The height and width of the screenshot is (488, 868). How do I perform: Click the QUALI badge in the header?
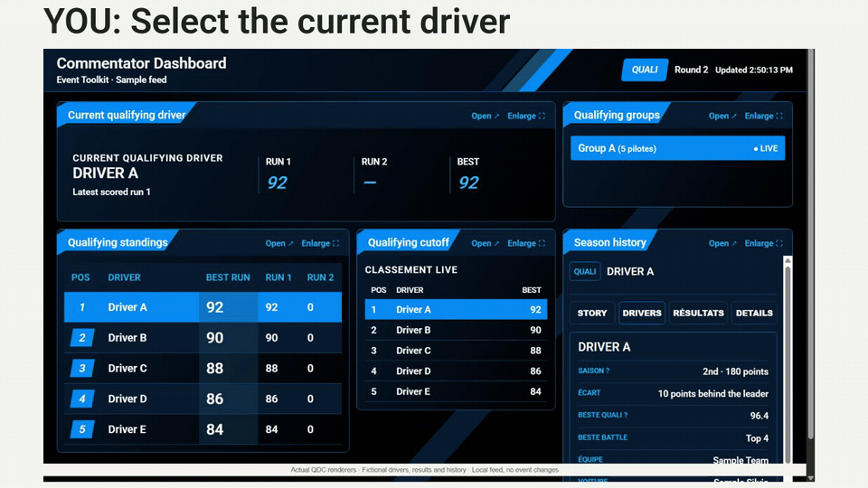click(645, 70)
